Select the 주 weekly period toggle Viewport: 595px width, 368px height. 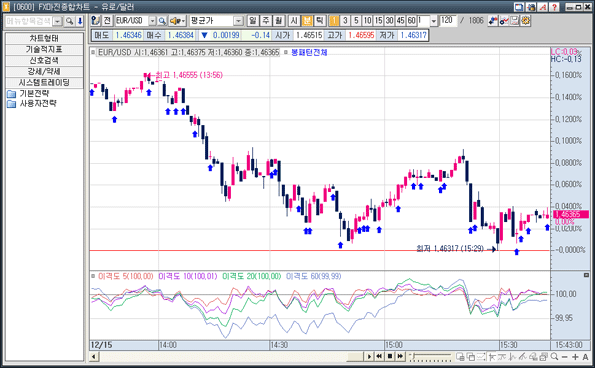click(266, 20)
